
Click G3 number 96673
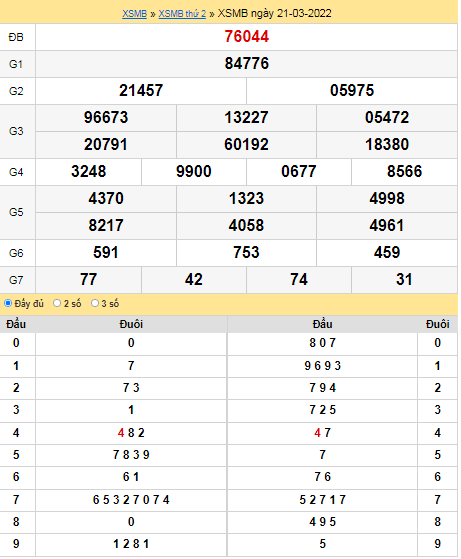pyautogui.click(x=106, y=117)
